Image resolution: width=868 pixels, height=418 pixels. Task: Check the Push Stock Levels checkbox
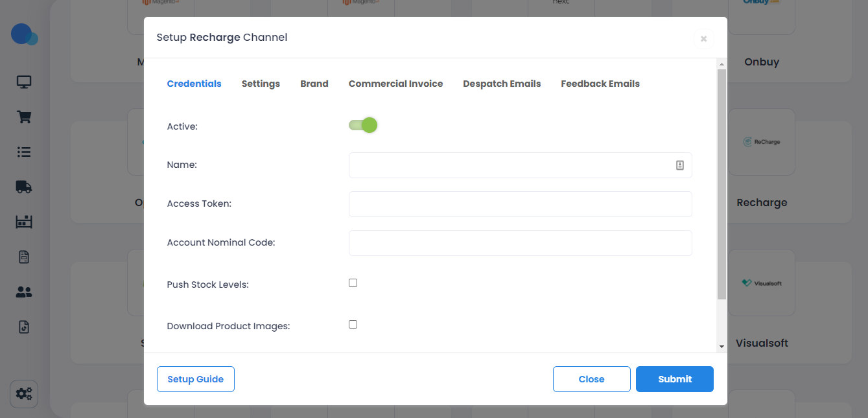(x=353, y=283)
